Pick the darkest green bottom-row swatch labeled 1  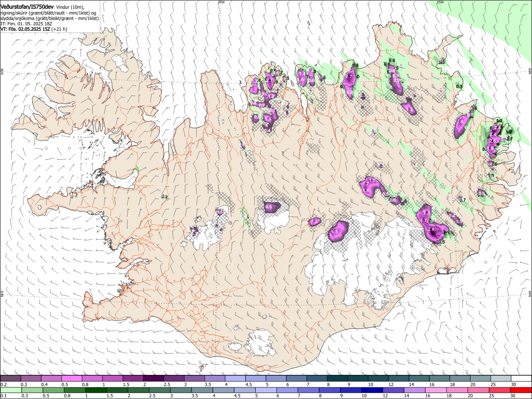pos(96,390)
